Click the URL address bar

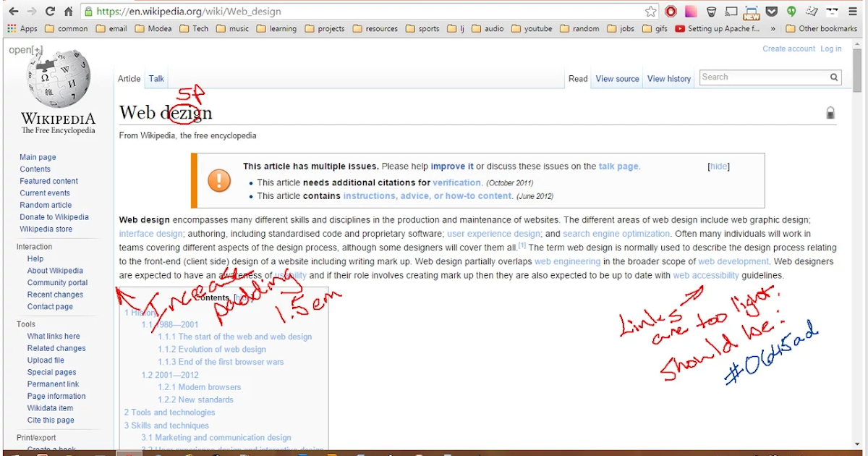[369, 11]
